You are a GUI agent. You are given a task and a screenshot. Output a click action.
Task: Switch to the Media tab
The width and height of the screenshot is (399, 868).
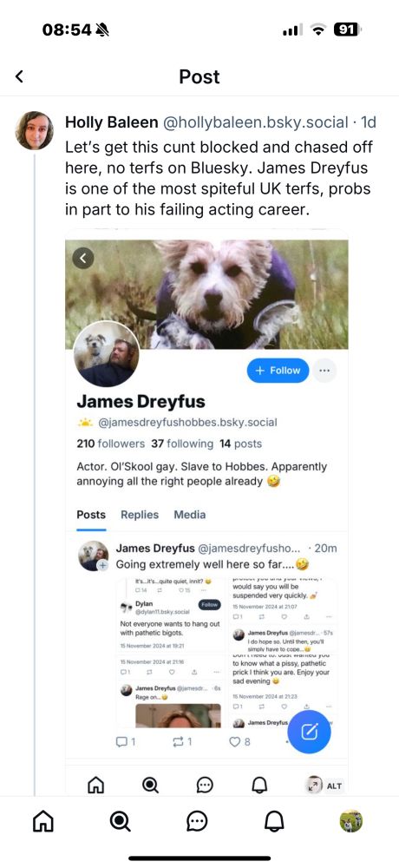tap(190, 515)
